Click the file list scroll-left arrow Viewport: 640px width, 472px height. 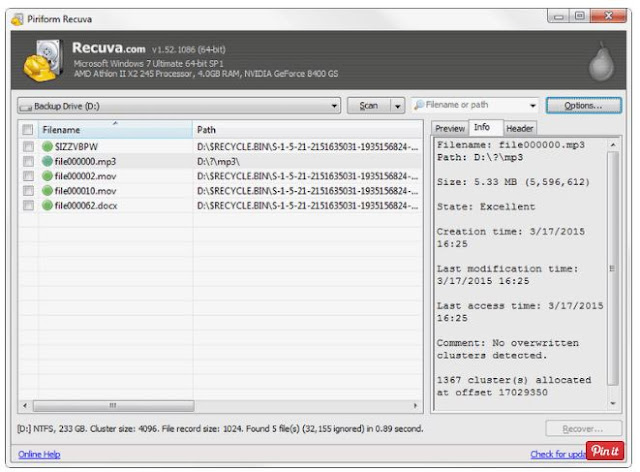[25, 405]
